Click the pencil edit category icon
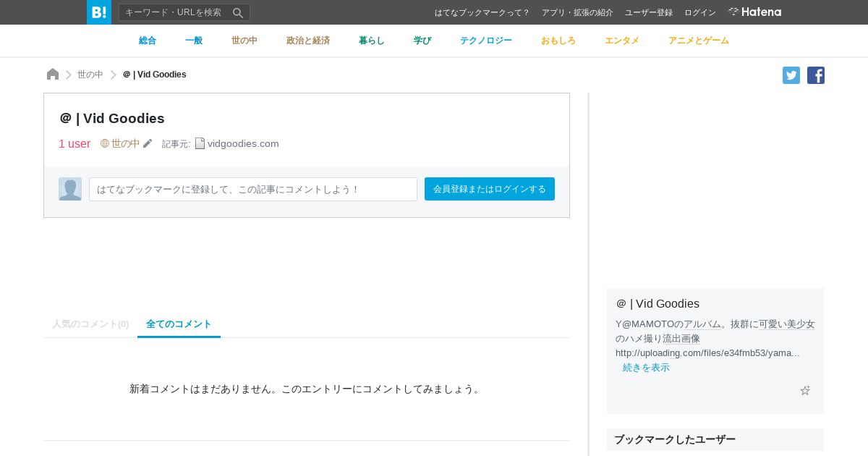868x456 pixels. click(x=148, y=143)
